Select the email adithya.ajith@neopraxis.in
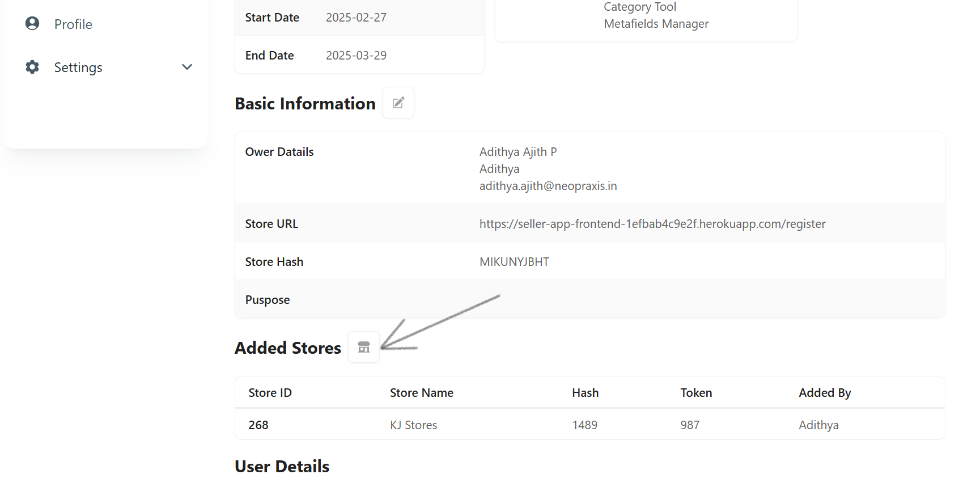The width and height of the screenshot is (980, 487). click(548, 186)
